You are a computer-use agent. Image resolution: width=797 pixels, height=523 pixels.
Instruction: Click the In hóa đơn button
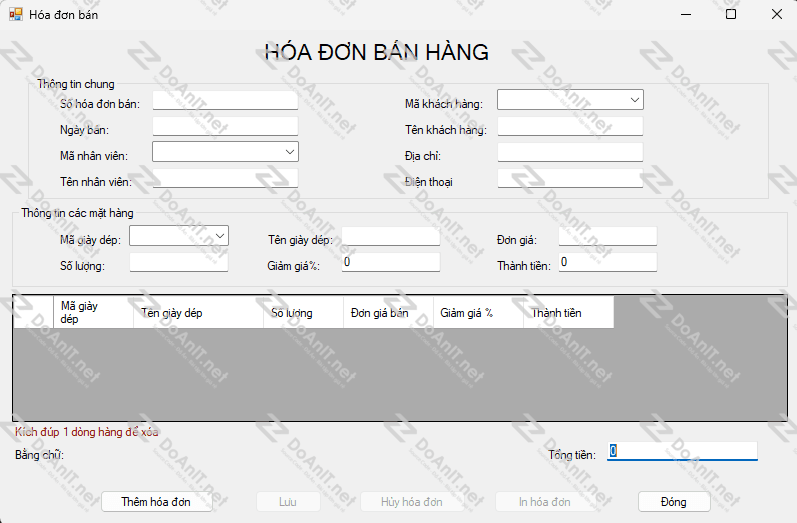tap(545, 502)
